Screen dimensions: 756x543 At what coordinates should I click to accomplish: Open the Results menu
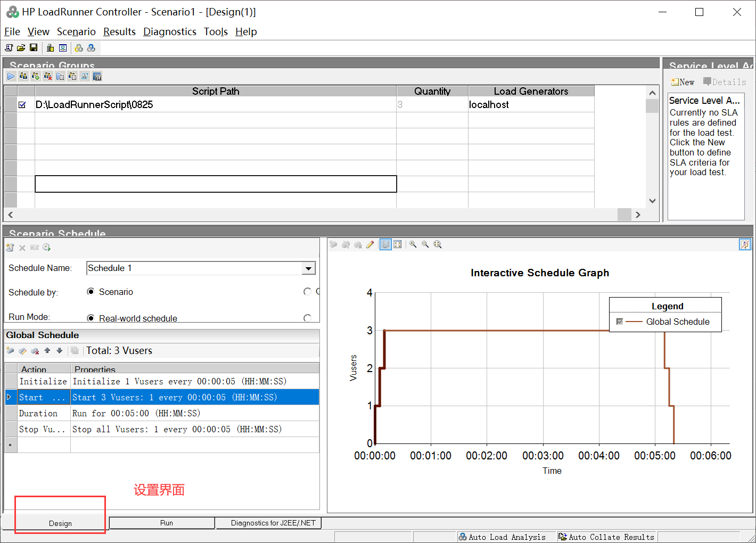119,32
